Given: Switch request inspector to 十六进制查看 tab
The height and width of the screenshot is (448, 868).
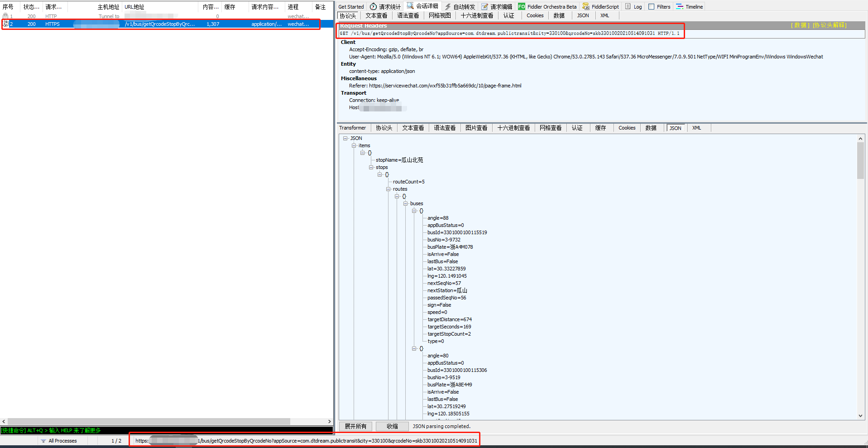Looking at the screenshot, I should pos(477,15).
